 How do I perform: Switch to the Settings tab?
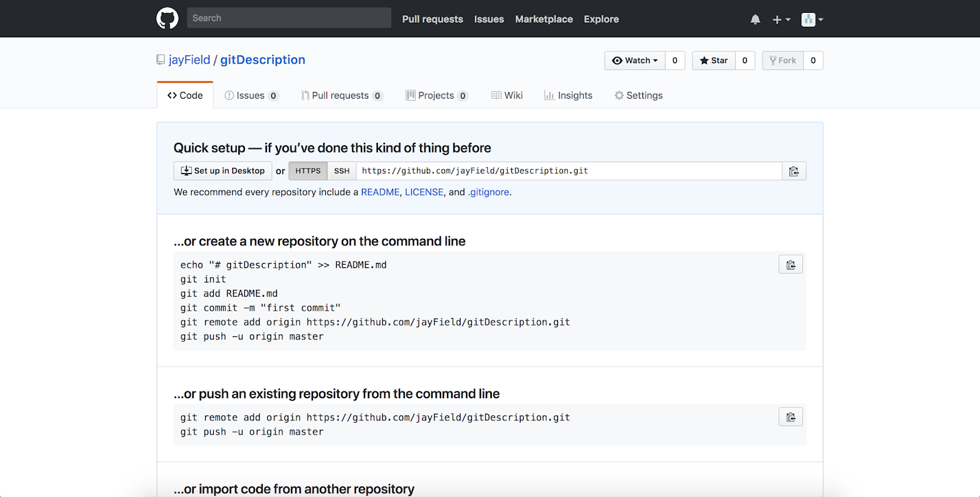639,96
